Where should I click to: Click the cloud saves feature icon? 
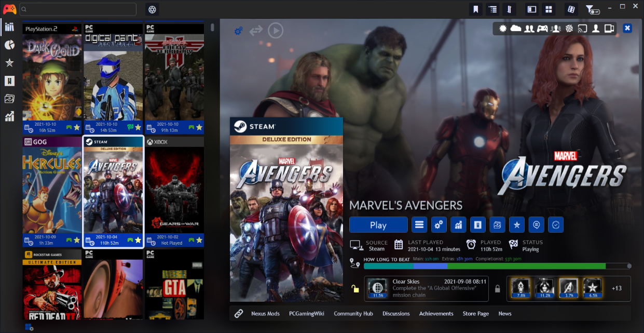pyautogui.click(x=516, y=29)
